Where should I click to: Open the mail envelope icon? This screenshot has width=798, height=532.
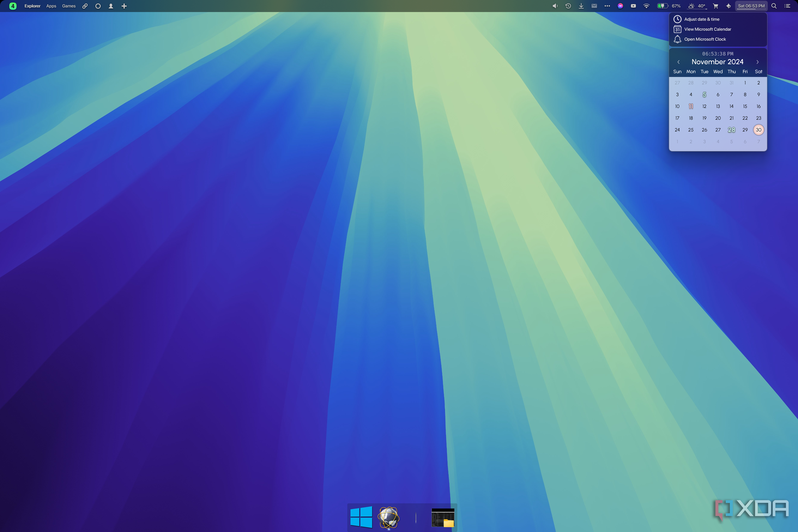click(594, 6)
